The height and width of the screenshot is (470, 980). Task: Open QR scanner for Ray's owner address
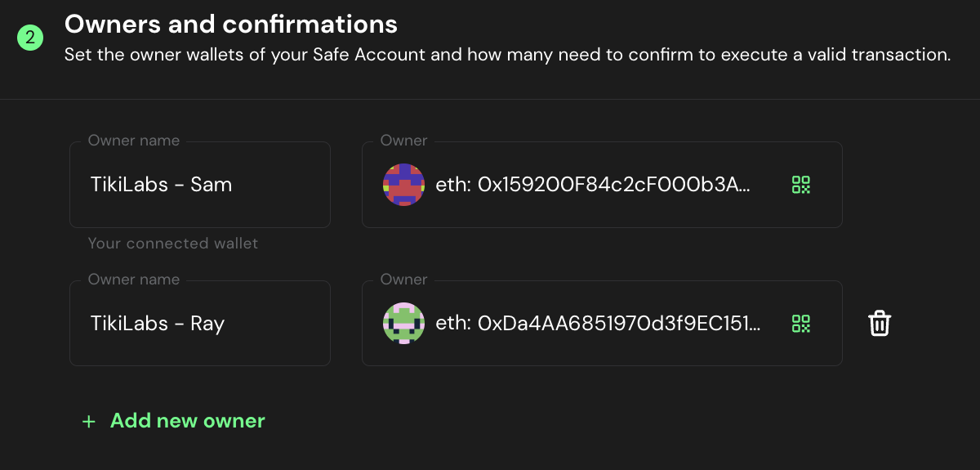pyautogui.click(x=800, y=324)
